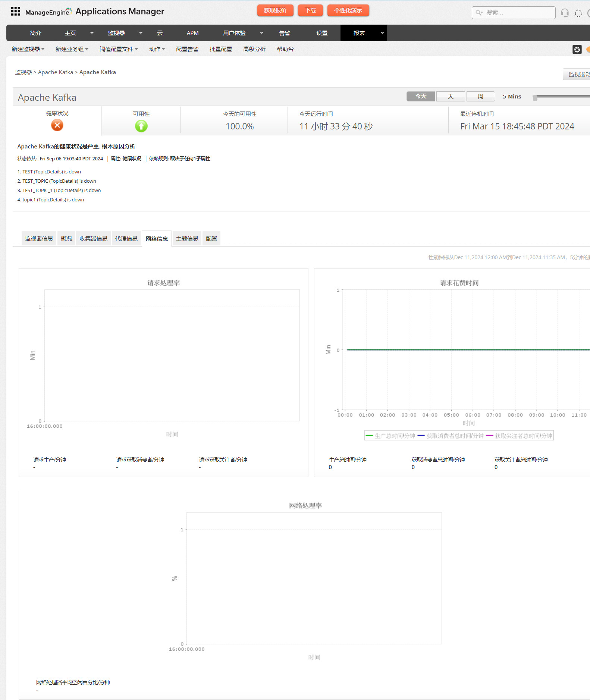Switch to the 监视器信息 tab

tap(39, 239)
